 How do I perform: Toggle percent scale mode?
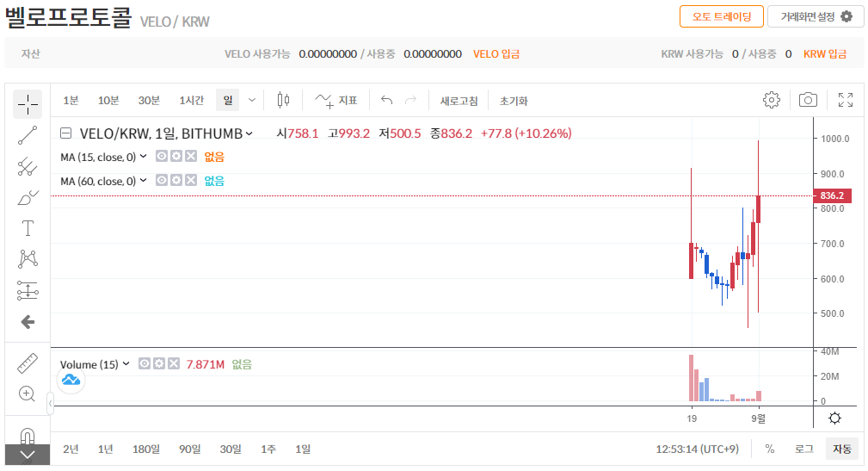tap(769, 449)
